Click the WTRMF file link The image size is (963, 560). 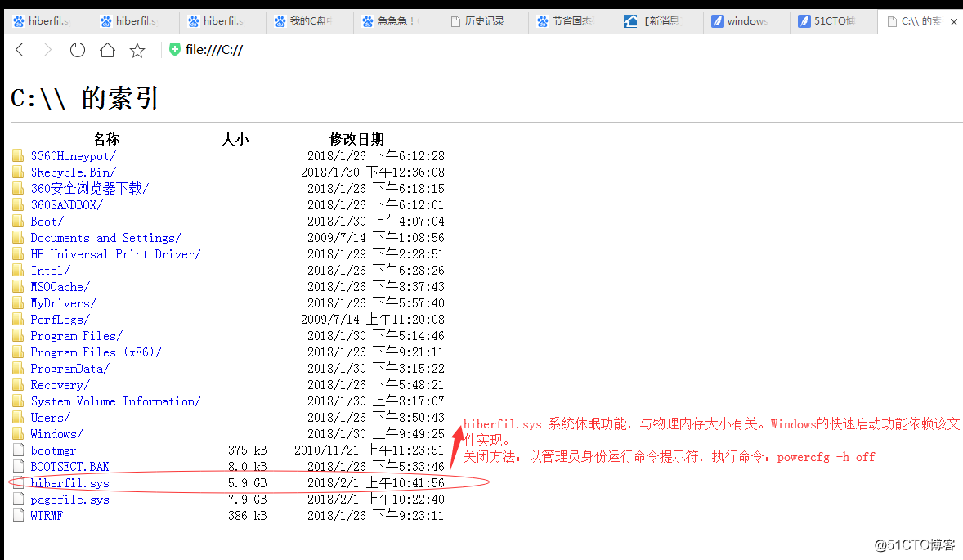pos(47,516)
